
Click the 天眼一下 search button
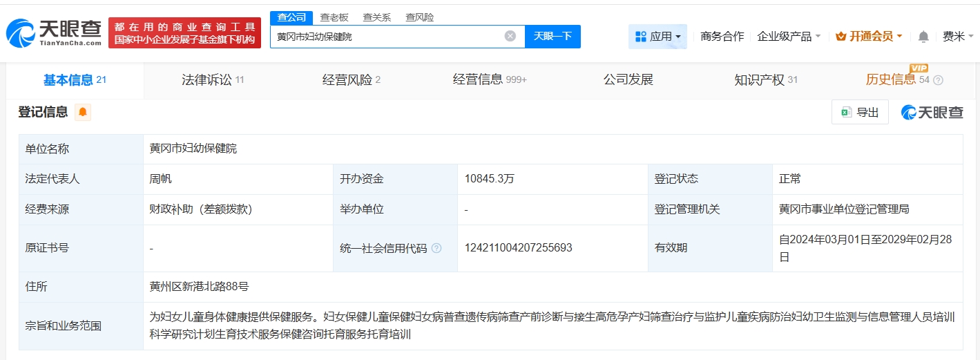coord(553,36)
